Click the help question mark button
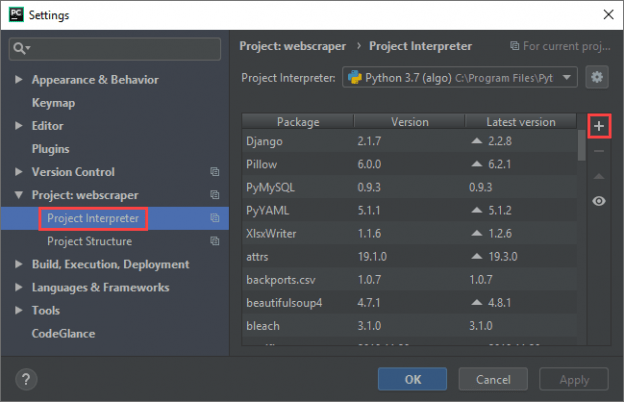The height and width of the screenshot is (402, 624). (x=26, y=379)
